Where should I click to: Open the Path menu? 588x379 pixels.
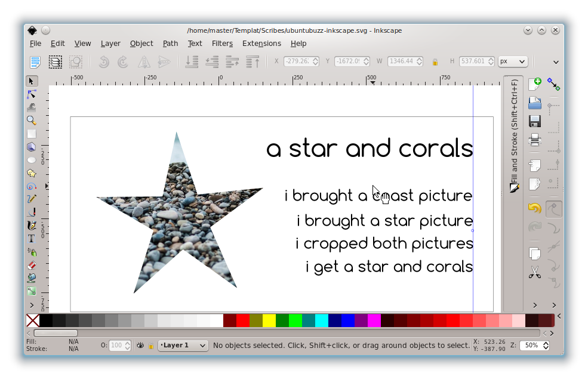170,43
